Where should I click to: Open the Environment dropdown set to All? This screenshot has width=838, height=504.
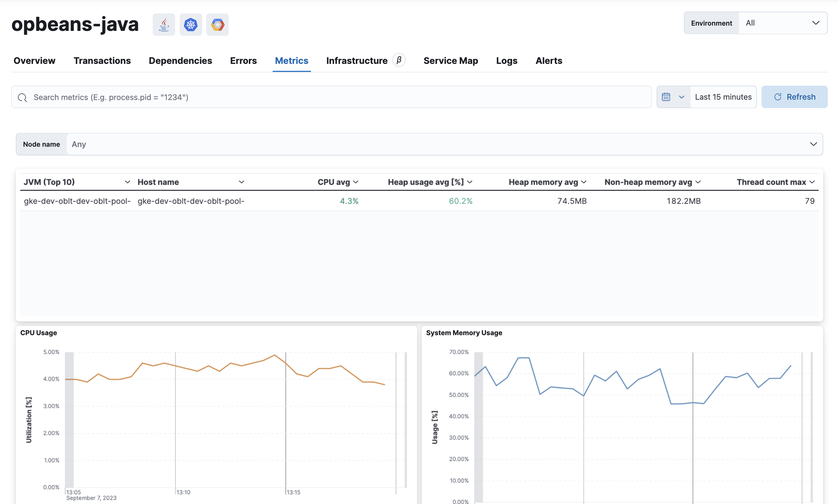coord(783,23)
